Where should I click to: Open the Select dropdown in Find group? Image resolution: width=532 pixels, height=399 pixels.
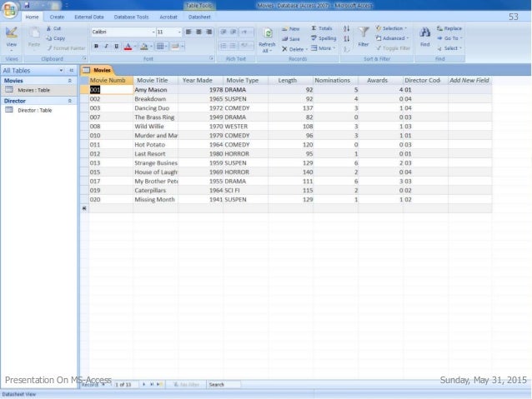point(450,48)
